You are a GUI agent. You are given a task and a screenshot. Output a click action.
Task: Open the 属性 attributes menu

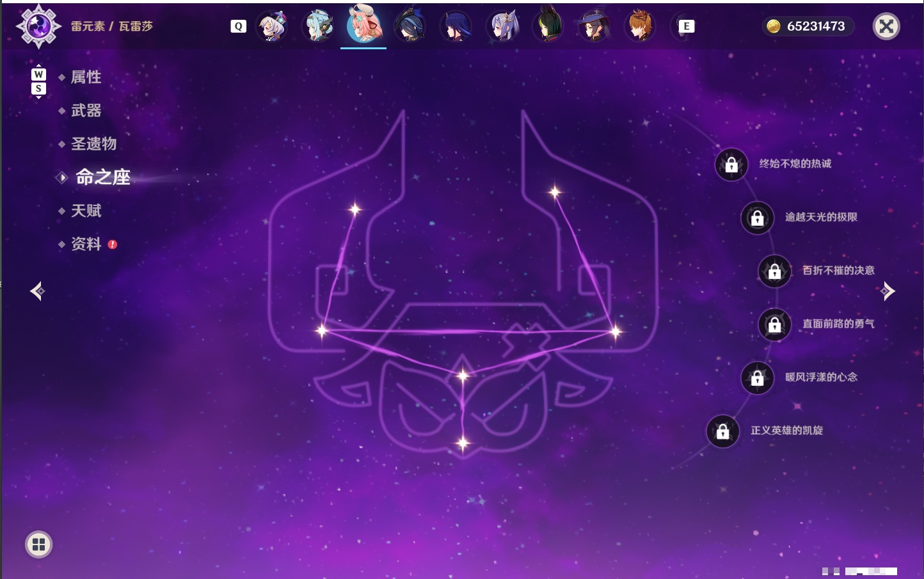click(86, 77)
